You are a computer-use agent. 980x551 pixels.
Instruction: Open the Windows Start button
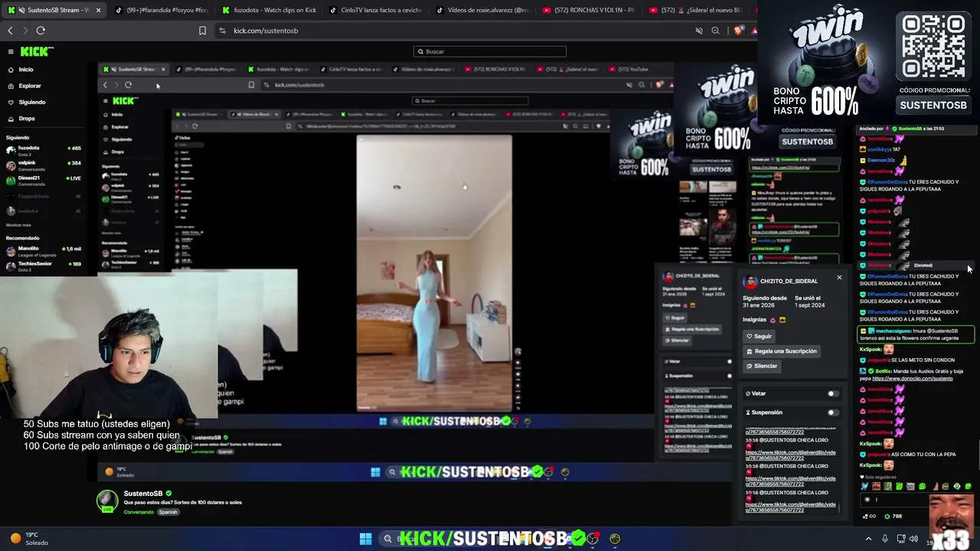pos(365,539)
